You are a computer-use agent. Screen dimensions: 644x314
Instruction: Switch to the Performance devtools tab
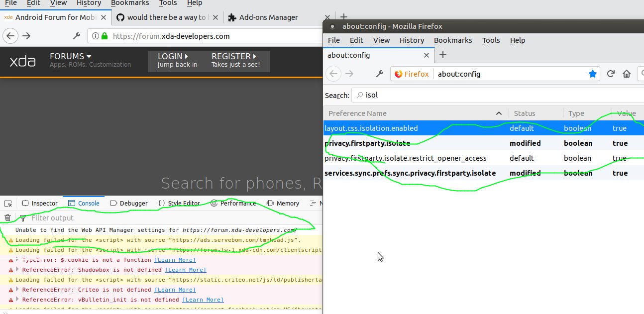click(x=233, y=203)
